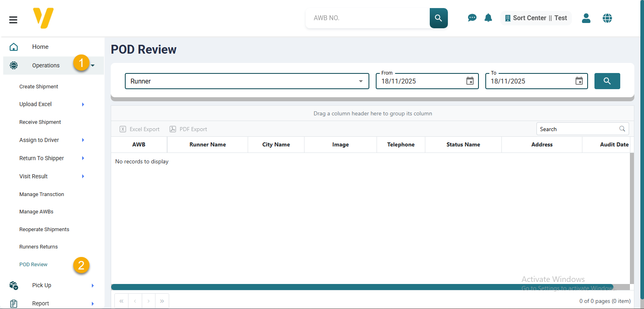Click the AWB NO. search field
The height and width of the screenshot is (309, 644).
pyautogui.click(x=368, y=18)
